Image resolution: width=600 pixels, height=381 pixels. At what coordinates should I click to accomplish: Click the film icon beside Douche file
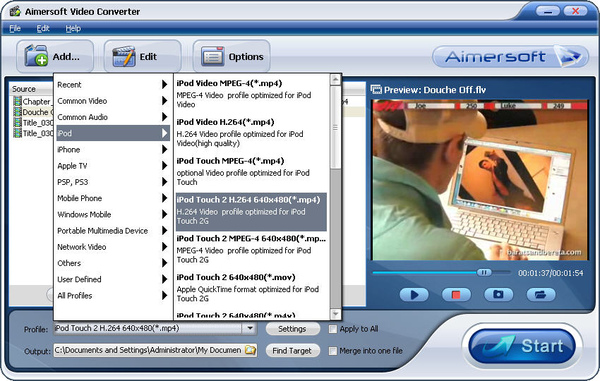[x=17, y=112]
